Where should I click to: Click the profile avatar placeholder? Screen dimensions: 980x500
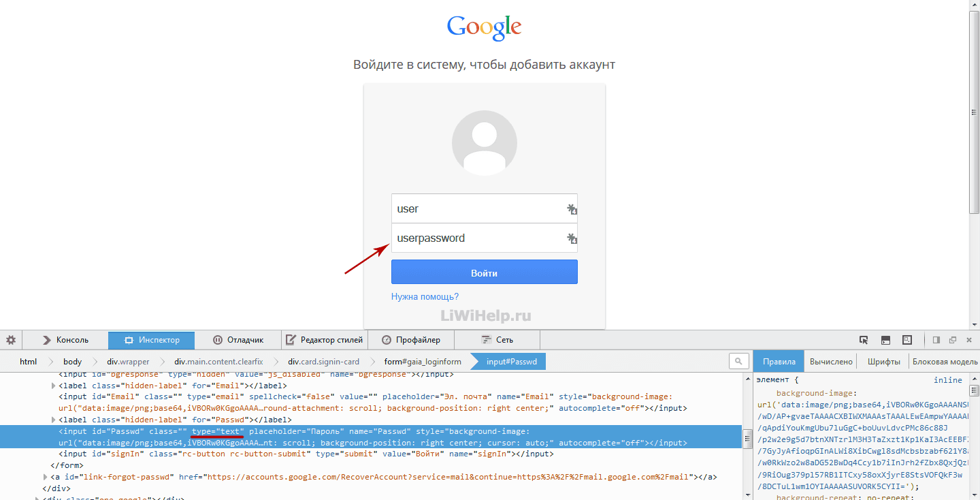click(485, 143)
